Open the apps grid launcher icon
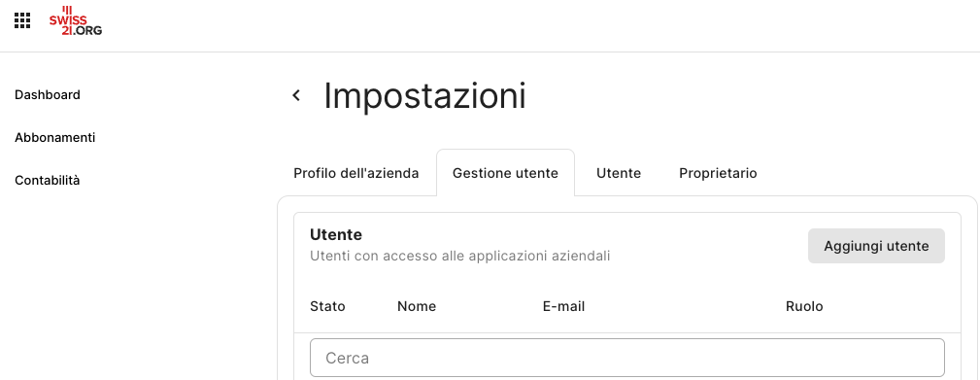The width and height of the screenshot is (980, 380). 22,20
